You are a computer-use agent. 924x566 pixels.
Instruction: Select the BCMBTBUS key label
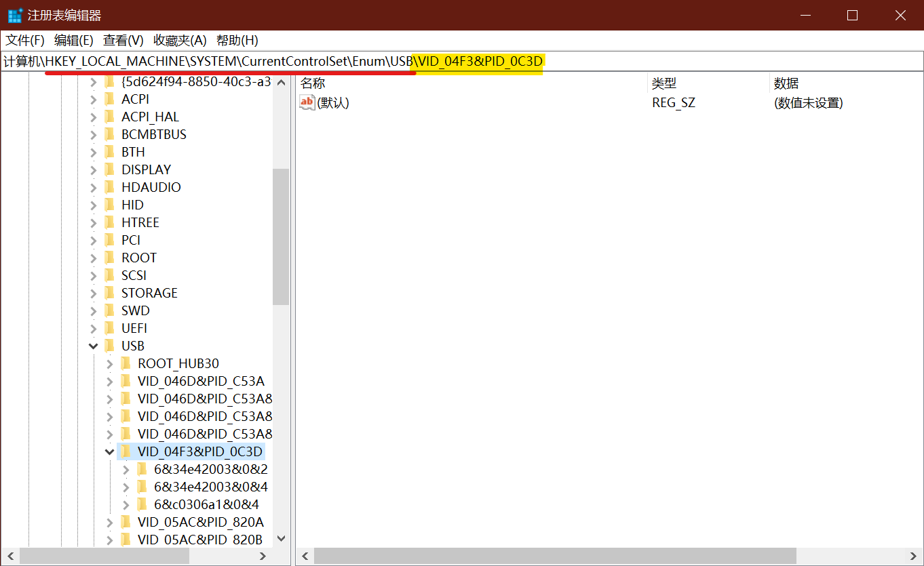pos(154,134)
